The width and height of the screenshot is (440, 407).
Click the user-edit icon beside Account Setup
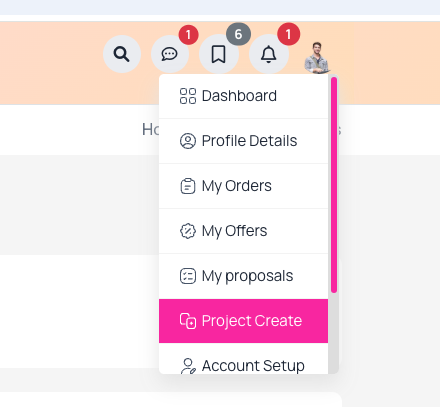pos(188,366)
